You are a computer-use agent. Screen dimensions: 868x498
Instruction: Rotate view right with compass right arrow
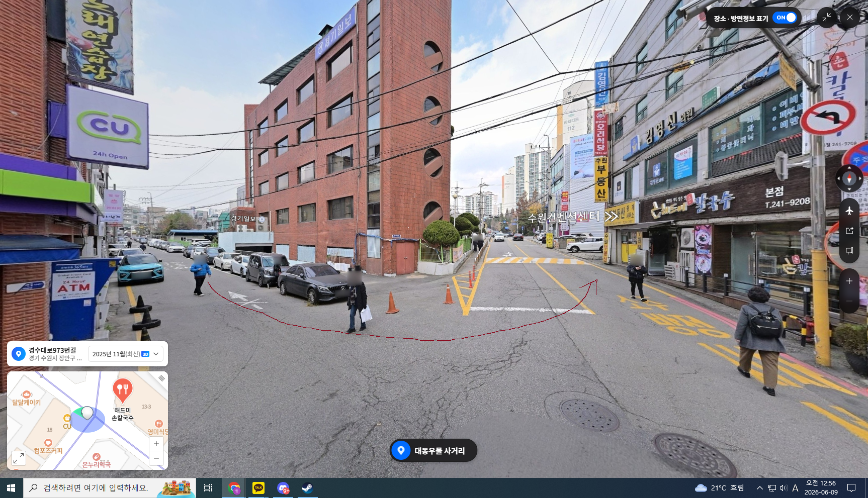click(860, 178)
